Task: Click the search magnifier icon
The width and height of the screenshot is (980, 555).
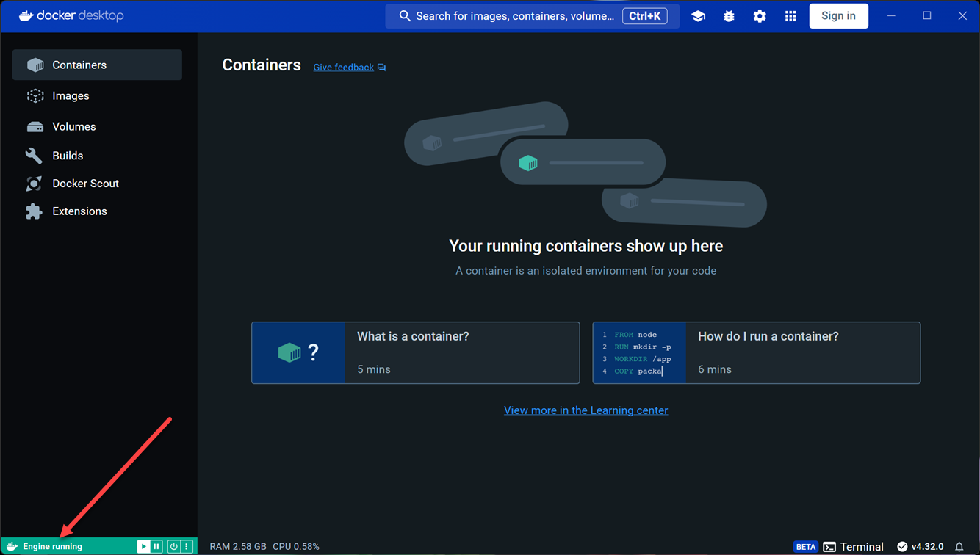Action: (405, 16)
